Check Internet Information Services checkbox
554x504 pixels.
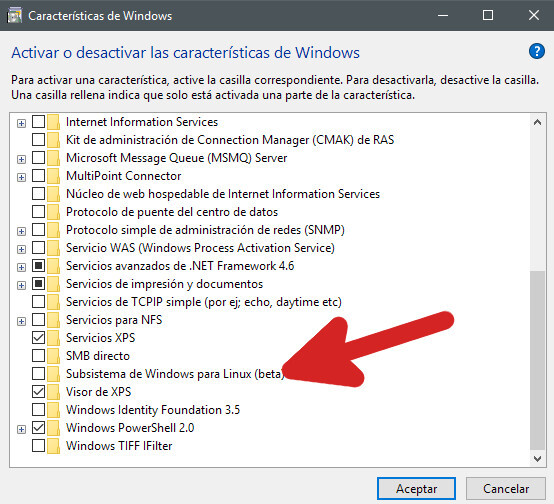(x=38, y=121)
